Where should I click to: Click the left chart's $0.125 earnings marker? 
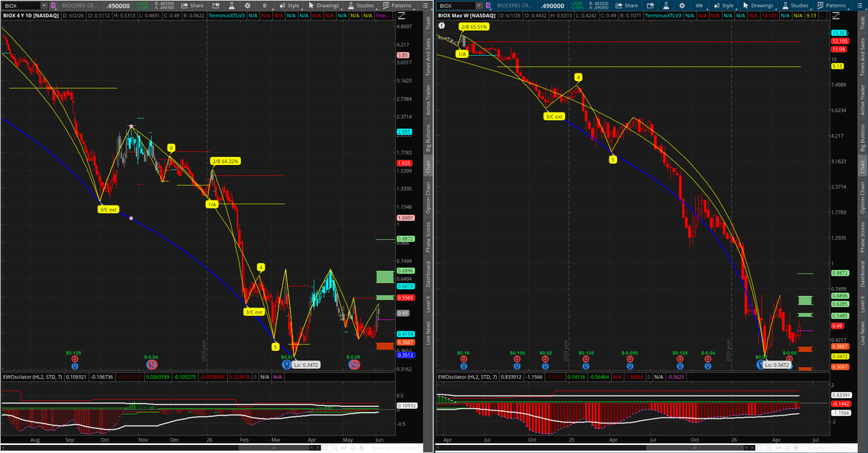pos(75,359)
